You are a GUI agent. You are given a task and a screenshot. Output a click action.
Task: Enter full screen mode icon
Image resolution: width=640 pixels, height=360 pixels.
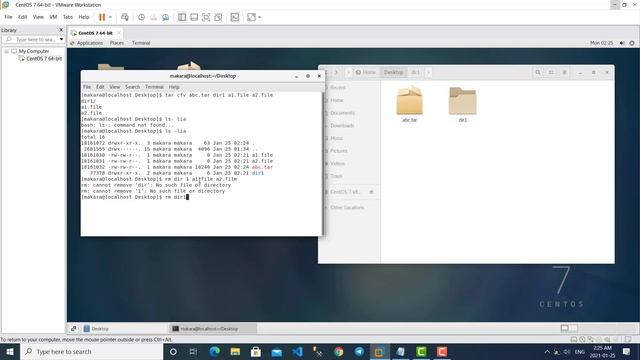pos(206,17)
